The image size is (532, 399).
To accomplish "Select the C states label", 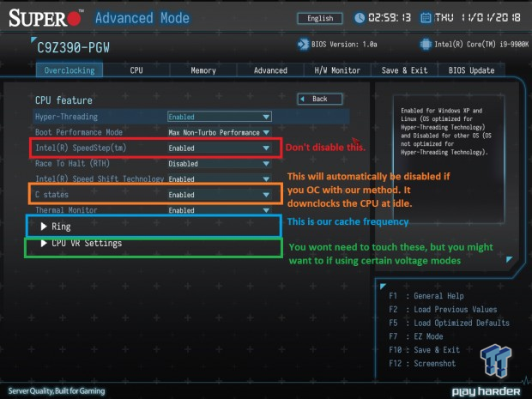I will point(51,195).
